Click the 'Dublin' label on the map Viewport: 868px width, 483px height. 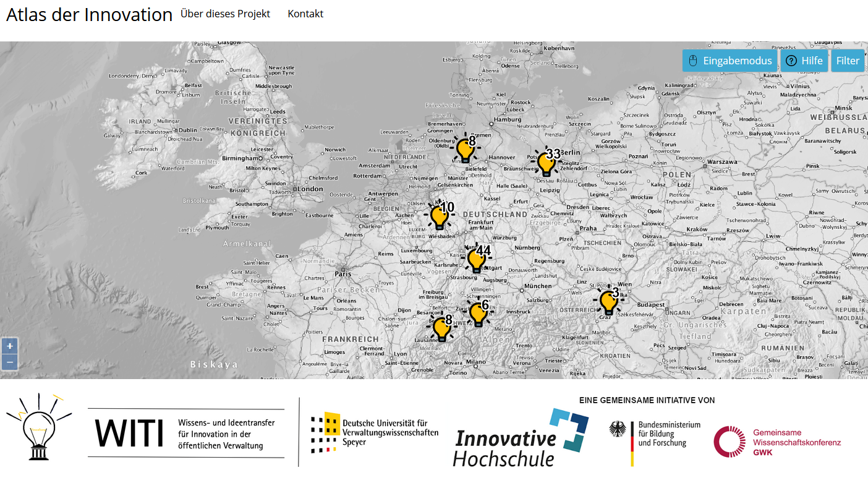[x=187, y=130]
